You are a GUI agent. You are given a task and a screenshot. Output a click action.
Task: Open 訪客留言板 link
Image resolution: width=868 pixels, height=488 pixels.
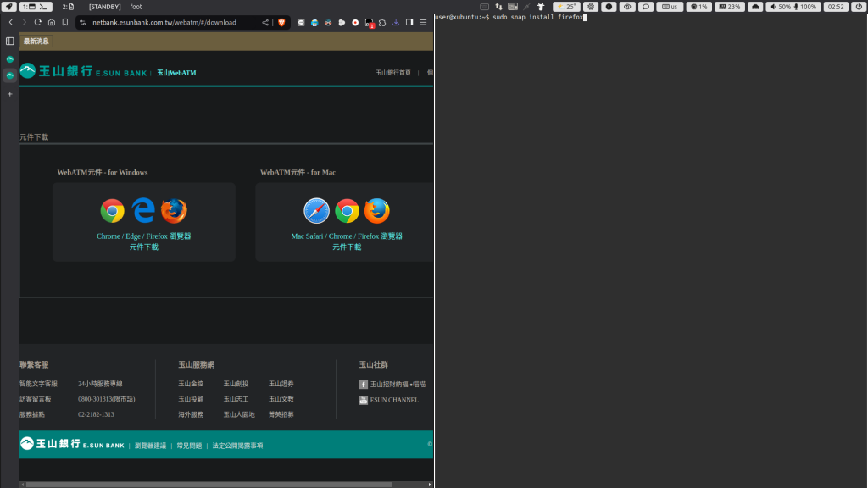[36, 399]
